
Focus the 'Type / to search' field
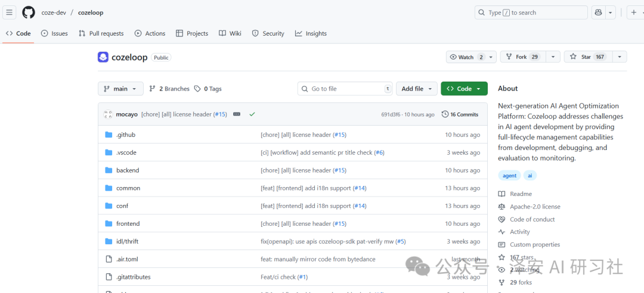click(x=531, y=13)
